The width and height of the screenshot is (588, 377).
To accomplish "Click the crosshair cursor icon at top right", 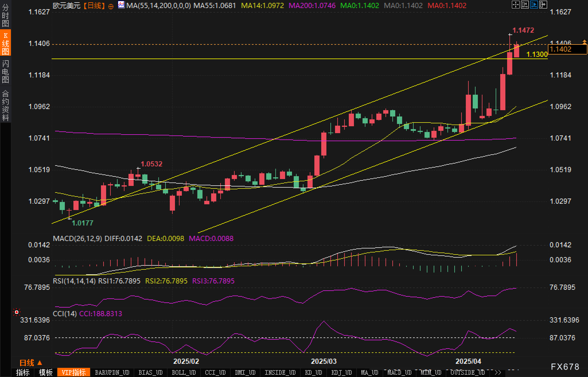I will click(515, 5).
